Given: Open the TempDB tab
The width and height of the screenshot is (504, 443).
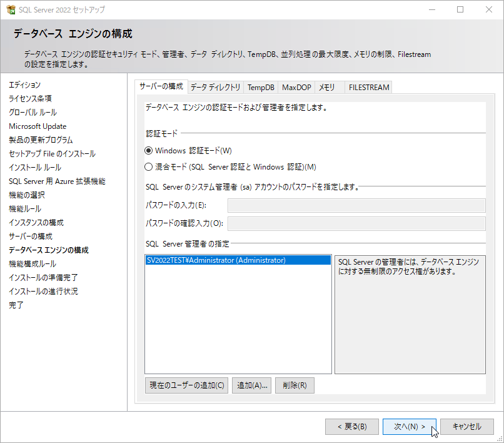Looking at the screenshot, I should [x=261, y=88].
